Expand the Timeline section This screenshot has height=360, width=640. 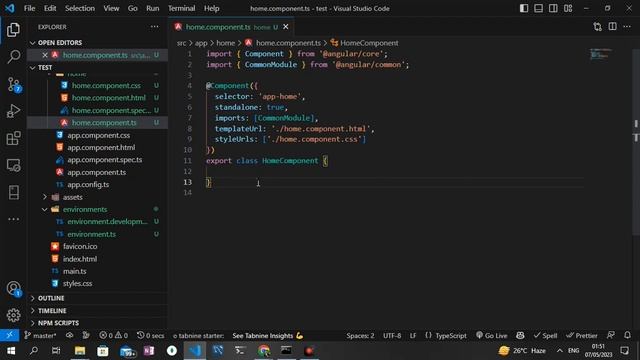97,311
